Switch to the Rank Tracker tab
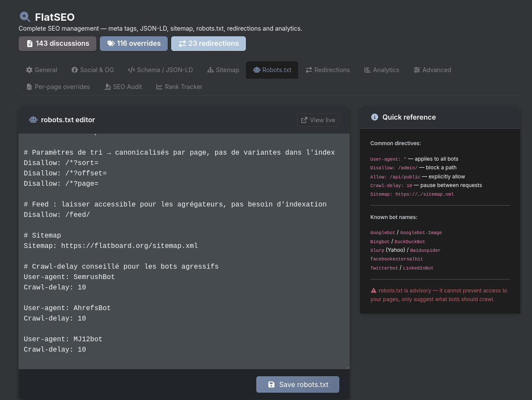Screen dimensions: 532x400 [x=179, y=87]
